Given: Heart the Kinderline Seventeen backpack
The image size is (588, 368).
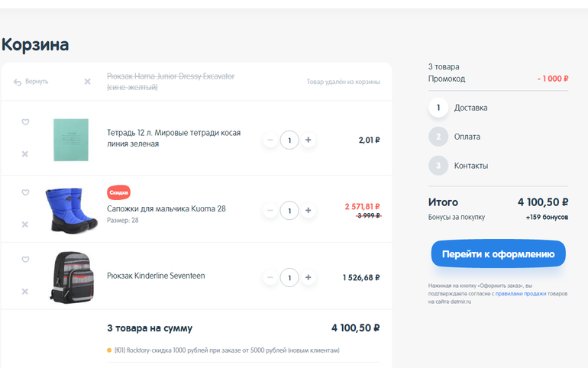Looking at the screenshot, I should (25, 260).
